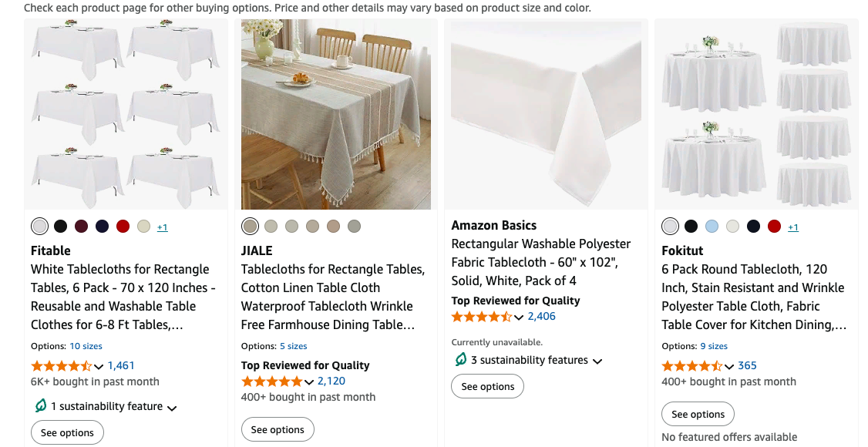Viewport: 868px width, 447px height.
Task: Show more Fokitut colors via +1 link
Action: (x=793, y=227)
